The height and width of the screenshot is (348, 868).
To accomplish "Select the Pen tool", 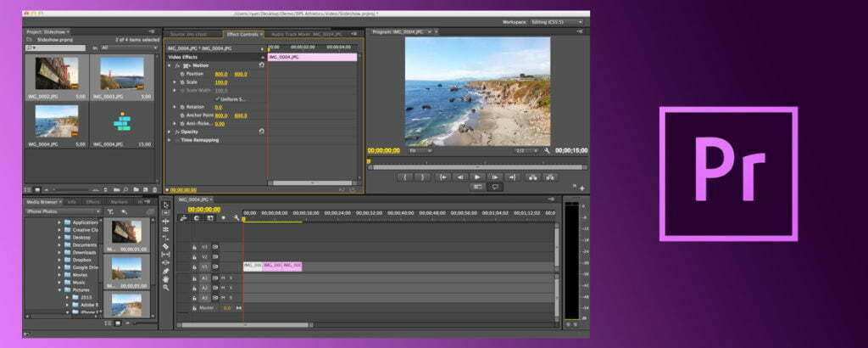I will click(x=165, y=271).
